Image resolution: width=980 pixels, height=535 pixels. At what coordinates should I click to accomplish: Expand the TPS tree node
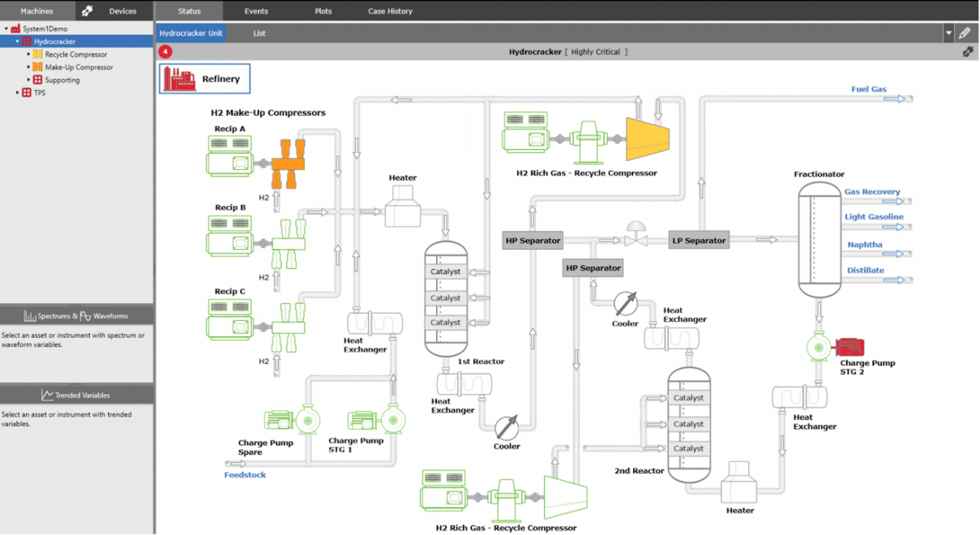18,93
